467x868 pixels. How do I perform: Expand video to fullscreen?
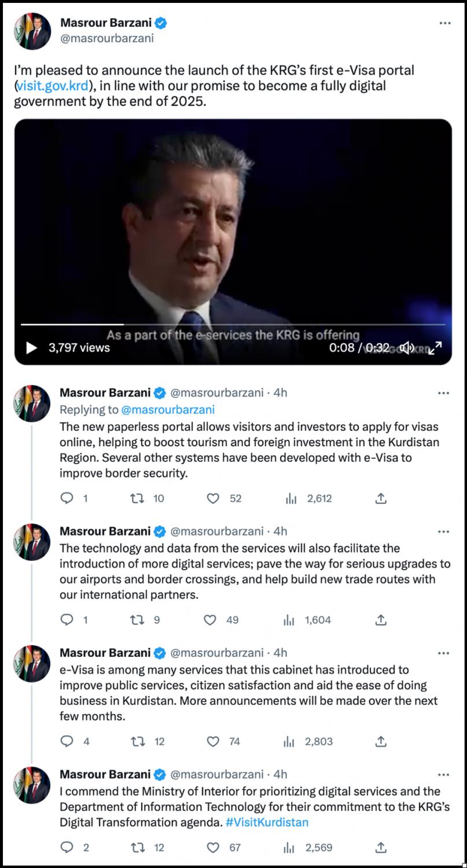click(x=436, y=348)
